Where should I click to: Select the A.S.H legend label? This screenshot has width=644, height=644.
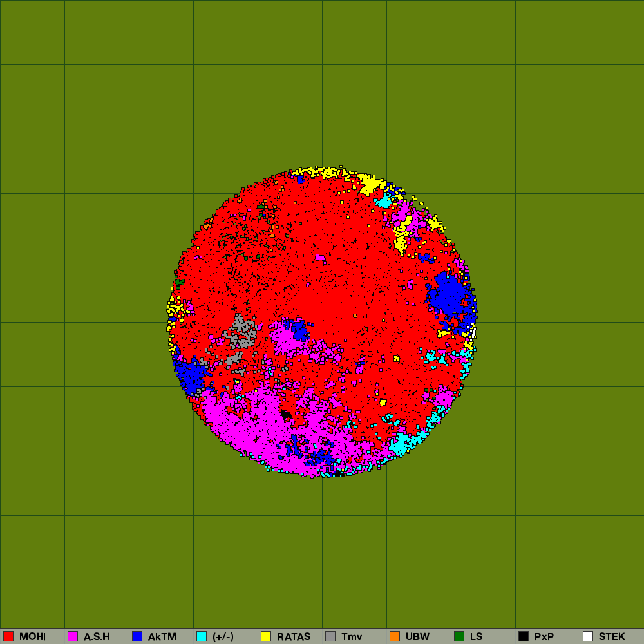97,637
